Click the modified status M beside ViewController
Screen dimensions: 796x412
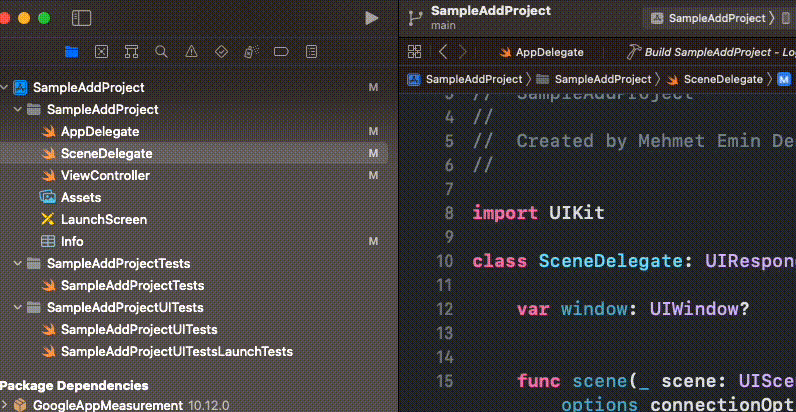click(373, 176)
